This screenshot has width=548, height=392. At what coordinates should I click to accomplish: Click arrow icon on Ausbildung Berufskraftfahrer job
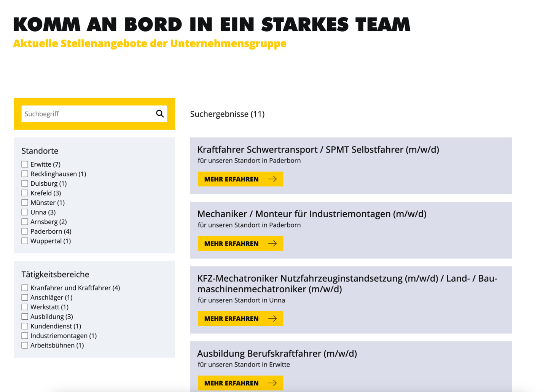tap(272, 383)
